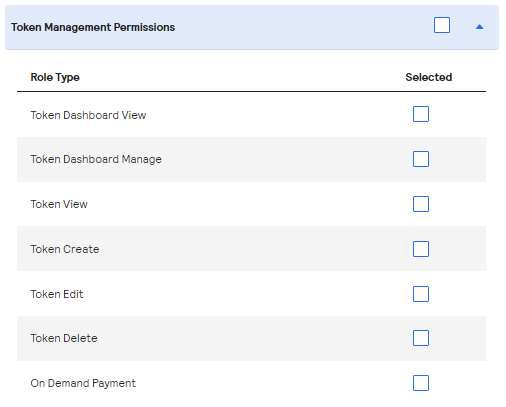Select the Token View row label
The image size is (506, 407).
tap(59, 204)
